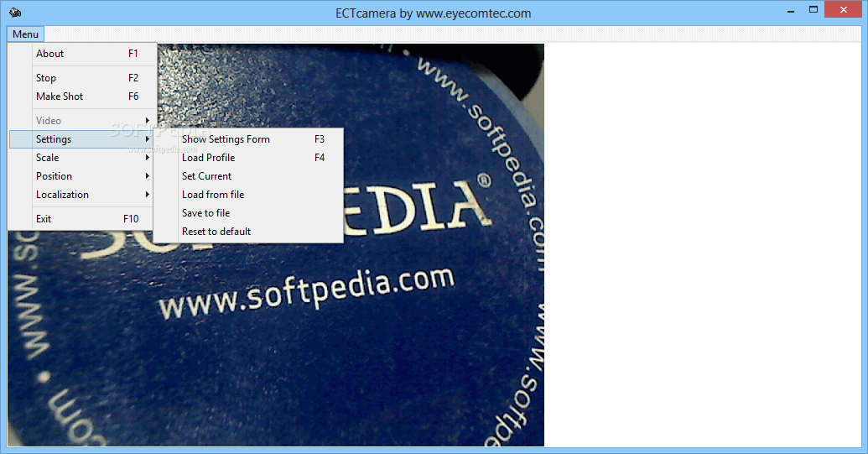Expand the Scale submenu
The height and width of the screenshot is (454, 868).
point(82,158)
